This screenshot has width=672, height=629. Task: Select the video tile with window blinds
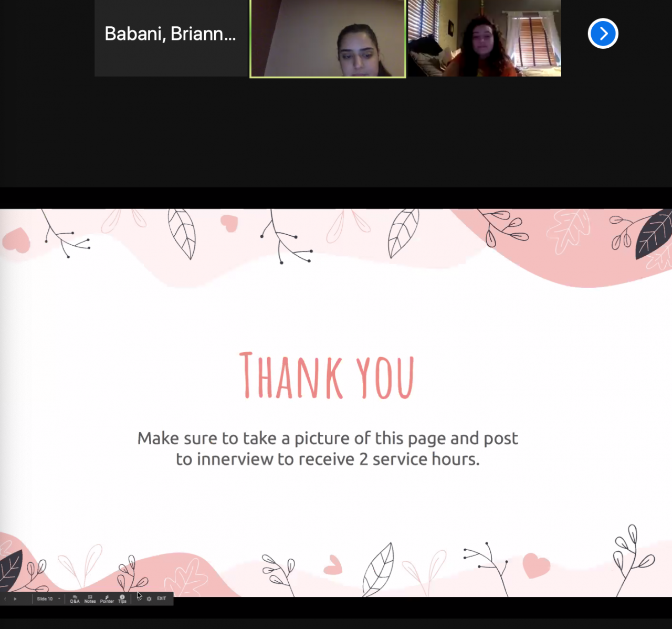point(485,38)
